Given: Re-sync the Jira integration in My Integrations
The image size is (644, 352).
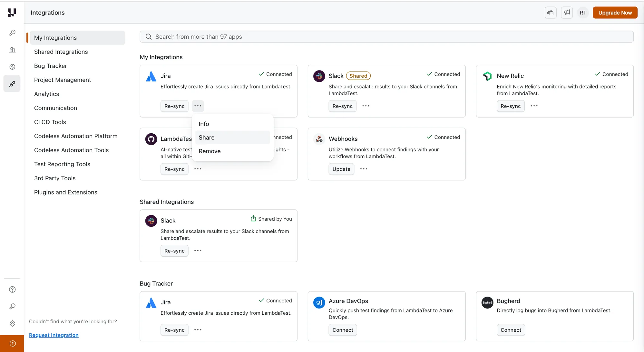Looking at the screenshot, I should click(174, 106).
